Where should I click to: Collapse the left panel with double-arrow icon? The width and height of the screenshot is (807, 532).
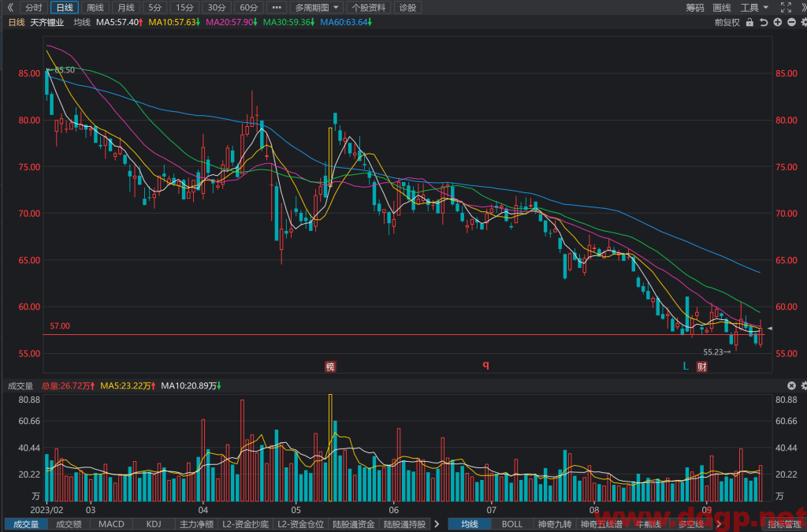pos(10,7)
